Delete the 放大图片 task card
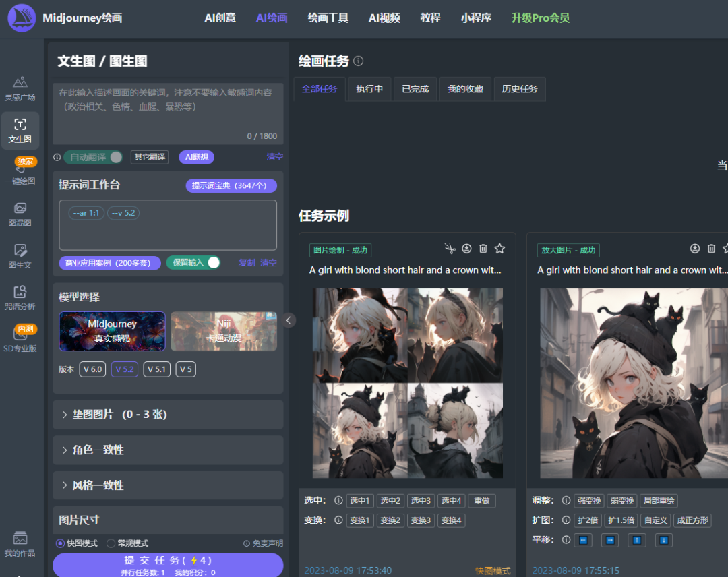The height and width of the screenshot is (577, 728). [x=711, y=249]
